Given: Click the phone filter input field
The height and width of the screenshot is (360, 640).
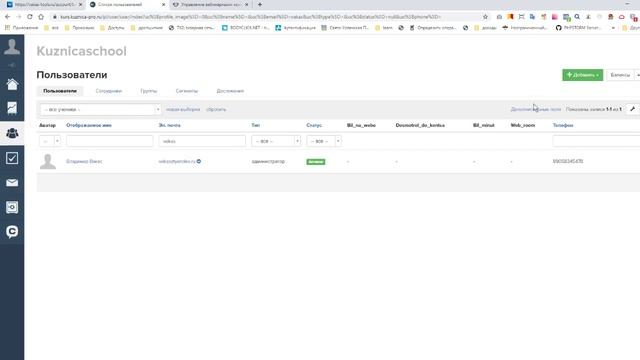Looking at the screenshot, I should [596, 141].
